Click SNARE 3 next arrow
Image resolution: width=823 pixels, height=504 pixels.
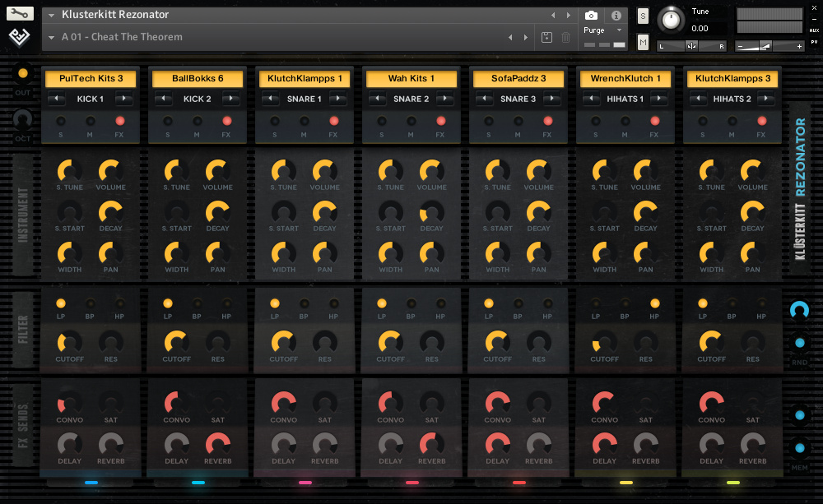tap(551, 99)
